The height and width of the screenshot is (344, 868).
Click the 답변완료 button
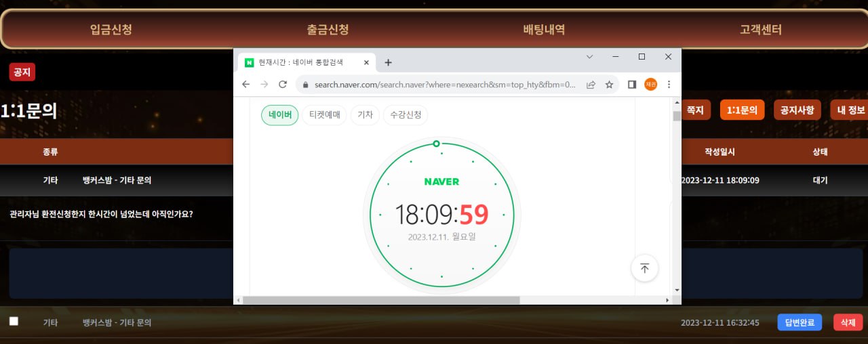800,322
